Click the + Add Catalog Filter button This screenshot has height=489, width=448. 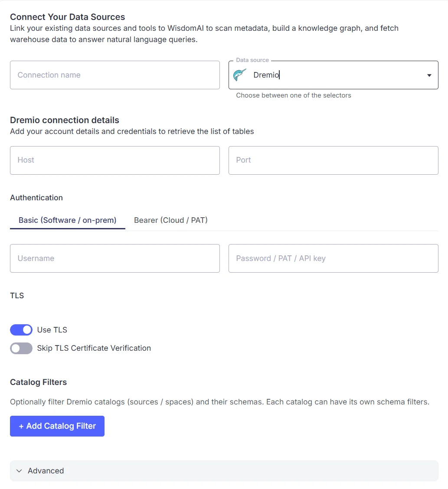tap(57, 426)
